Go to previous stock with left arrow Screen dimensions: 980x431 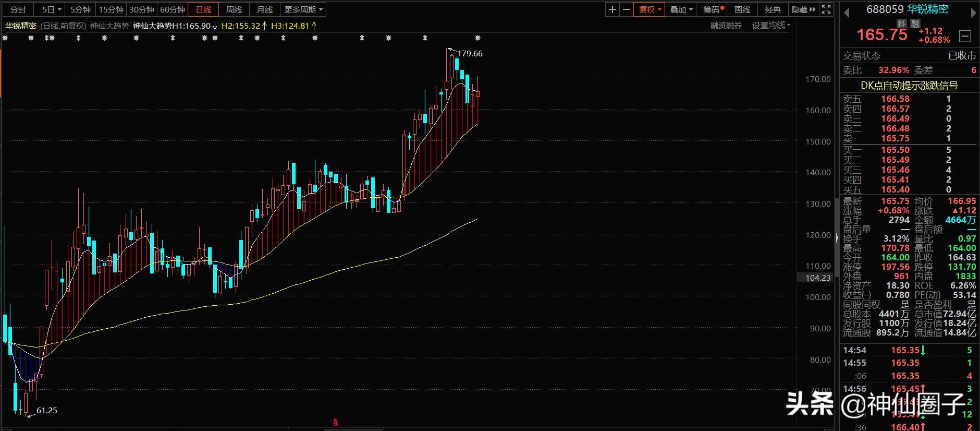coord(847,13)
